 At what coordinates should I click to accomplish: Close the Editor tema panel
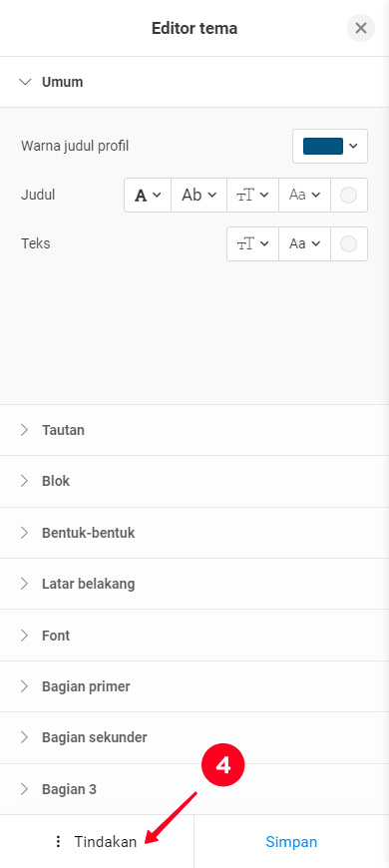coord(361,28)
